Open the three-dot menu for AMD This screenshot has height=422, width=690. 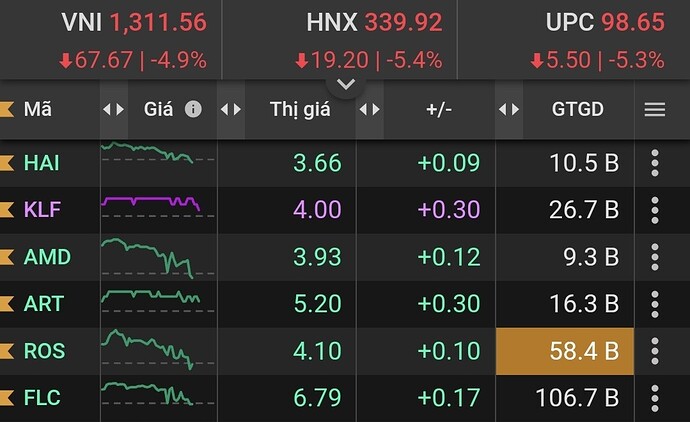pos(655,257)
